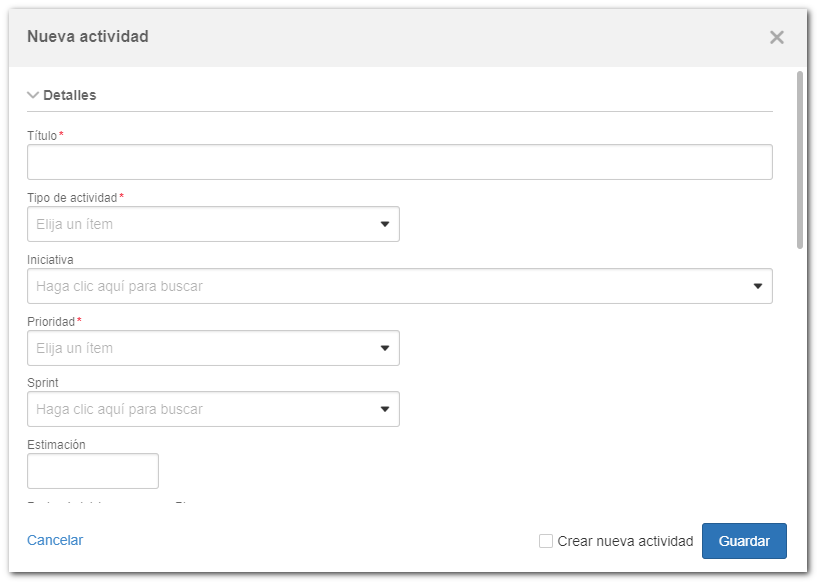Close the Nueva actividad dialog
The width and height of the screenshot is (817, 582).
point(776,38)
